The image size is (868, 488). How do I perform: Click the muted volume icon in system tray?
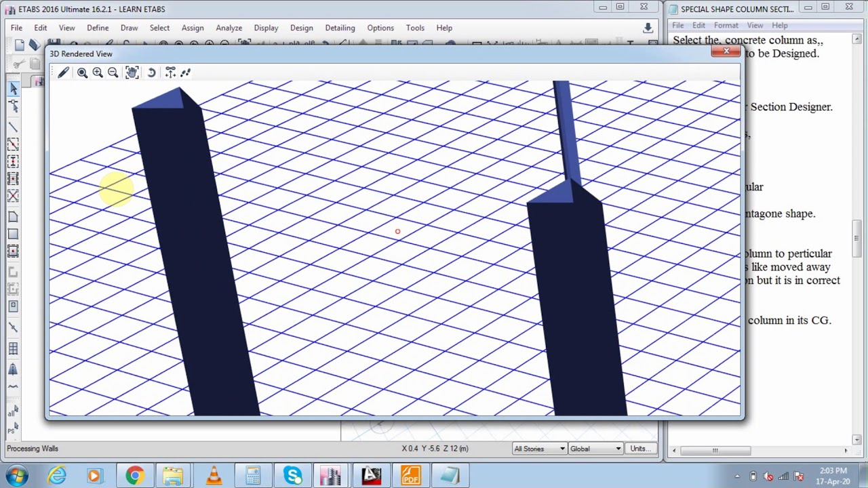pos(768,476)
